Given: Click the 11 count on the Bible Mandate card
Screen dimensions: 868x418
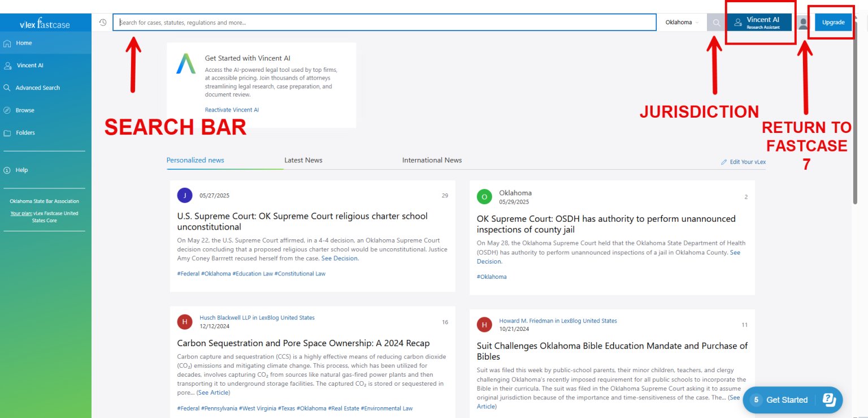Looking at the screenshot, I should (x=744, y=325).
